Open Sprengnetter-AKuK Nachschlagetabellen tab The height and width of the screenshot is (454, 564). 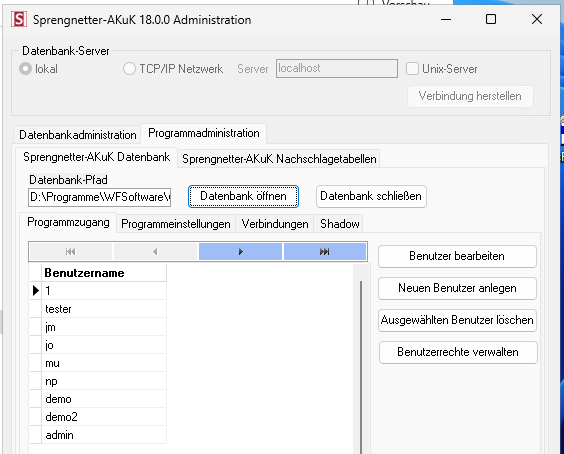click(x=279, y=159)
